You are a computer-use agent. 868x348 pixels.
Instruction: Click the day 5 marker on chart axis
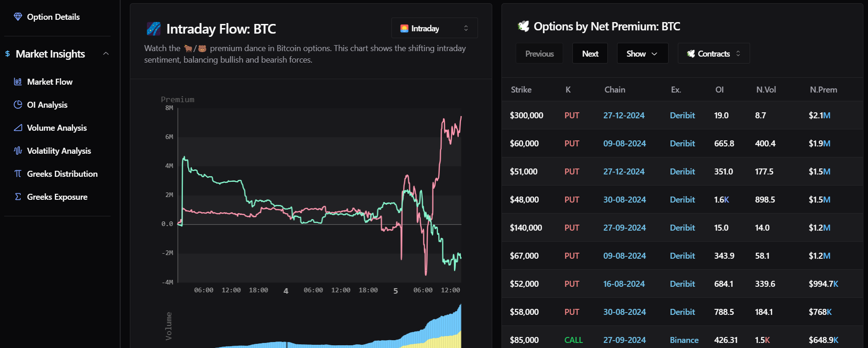[x=396, y=291]
